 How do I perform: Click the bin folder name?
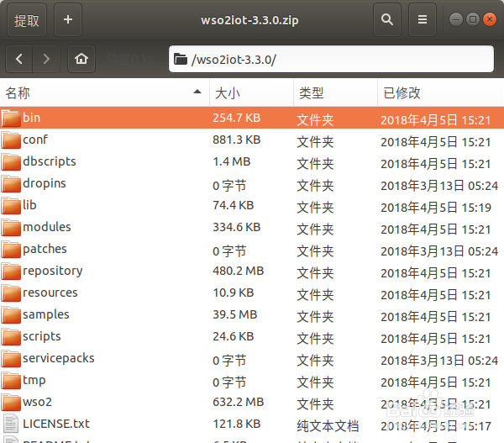[32, 118]
